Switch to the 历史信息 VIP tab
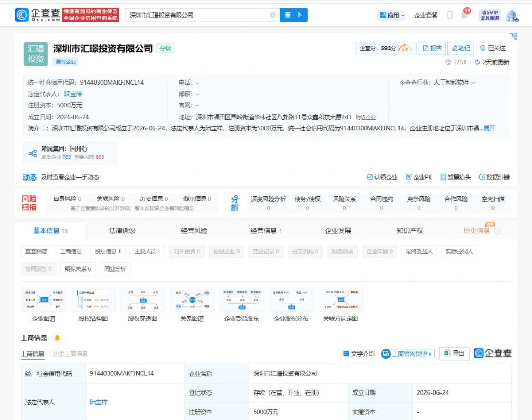532x420 pixels. coord(477,231)
